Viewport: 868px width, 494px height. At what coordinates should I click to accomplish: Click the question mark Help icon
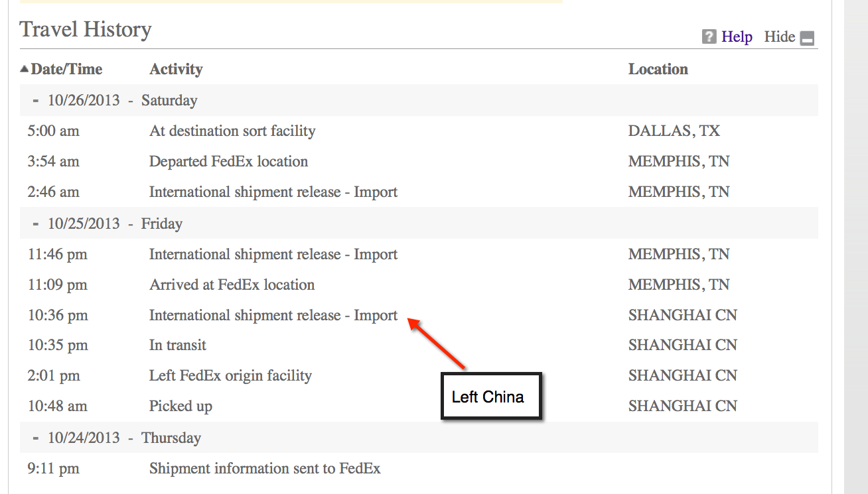(709, 37)
